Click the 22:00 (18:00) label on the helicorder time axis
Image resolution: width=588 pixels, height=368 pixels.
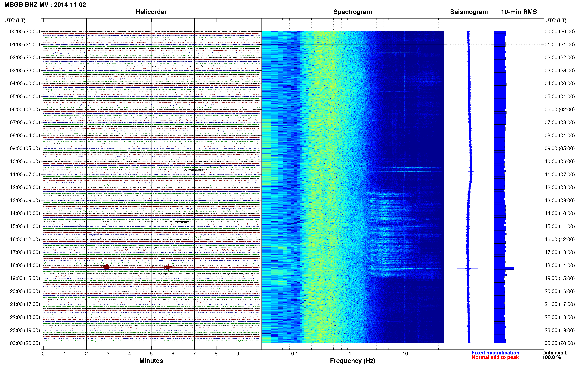click(25, 317)
